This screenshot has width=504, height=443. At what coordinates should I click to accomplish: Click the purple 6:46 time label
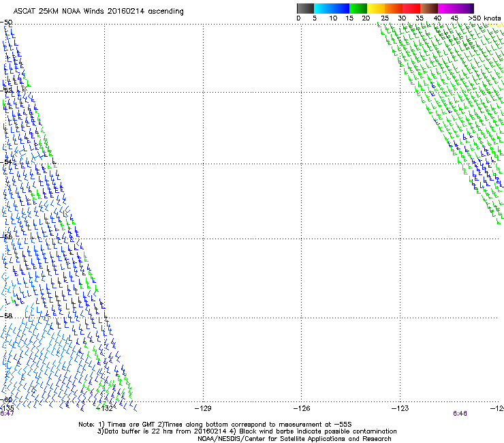point(460,414)
